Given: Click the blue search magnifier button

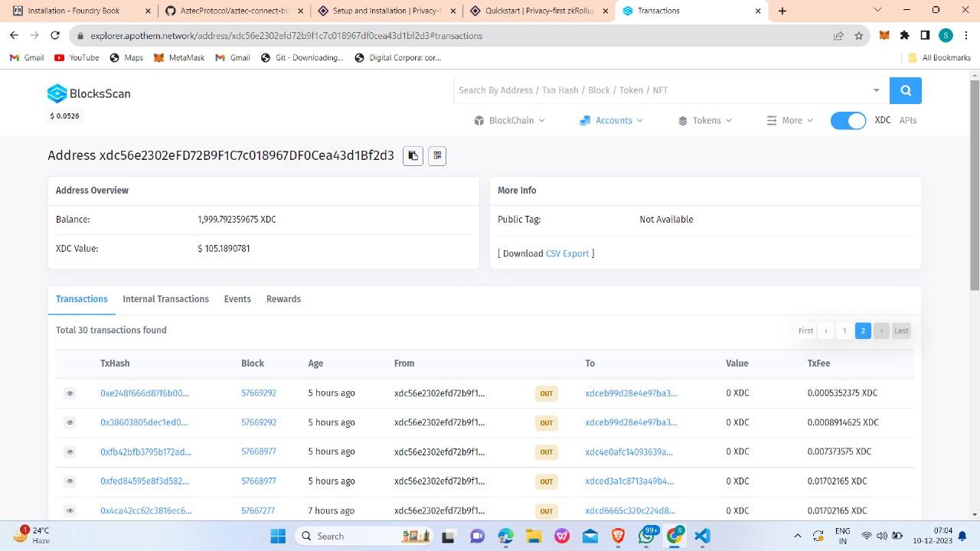Looking at the screenshot, I should 905,90.
